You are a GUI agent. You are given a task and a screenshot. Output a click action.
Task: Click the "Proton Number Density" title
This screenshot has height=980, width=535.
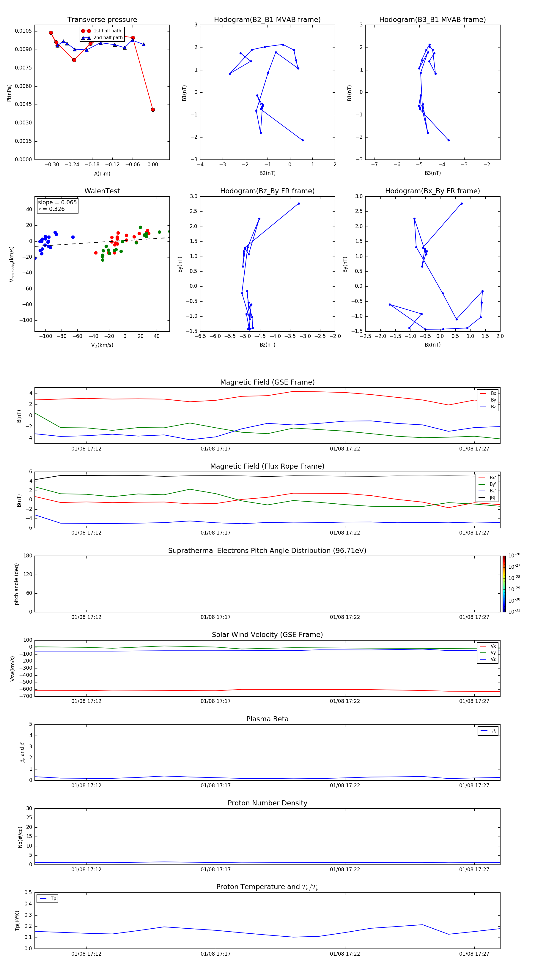(x=267, y=803)
